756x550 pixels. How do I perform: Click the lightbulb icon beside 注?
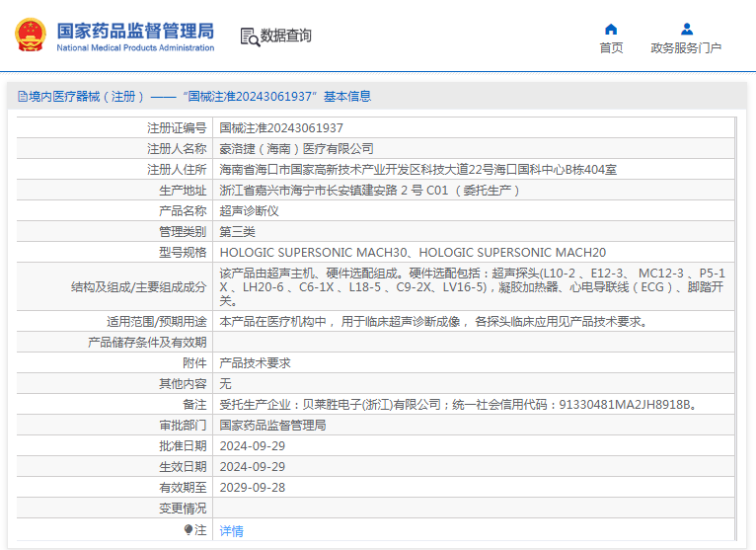coord(189,529)
